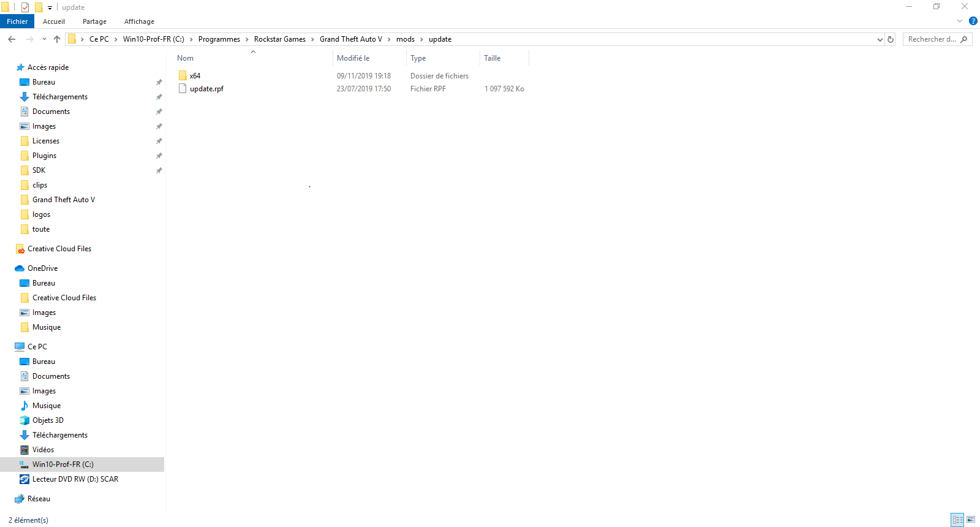Image resolution: width=980 pixels, height=527 pixels.
Task: Click the OneDrive cloud icon
Action: point(20,268)
